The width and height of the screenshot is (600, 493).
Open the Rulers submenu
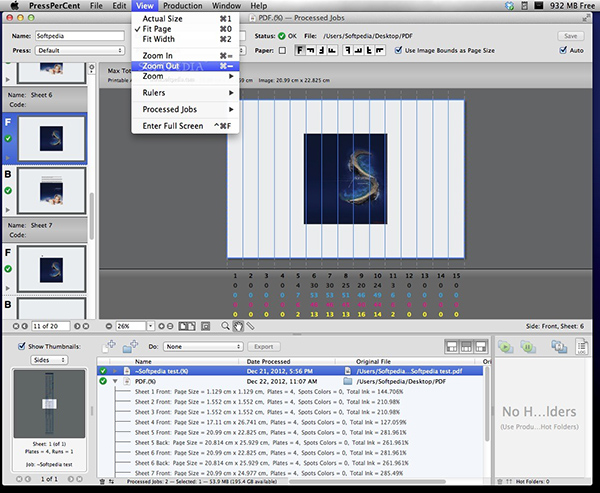click(185, 93)
